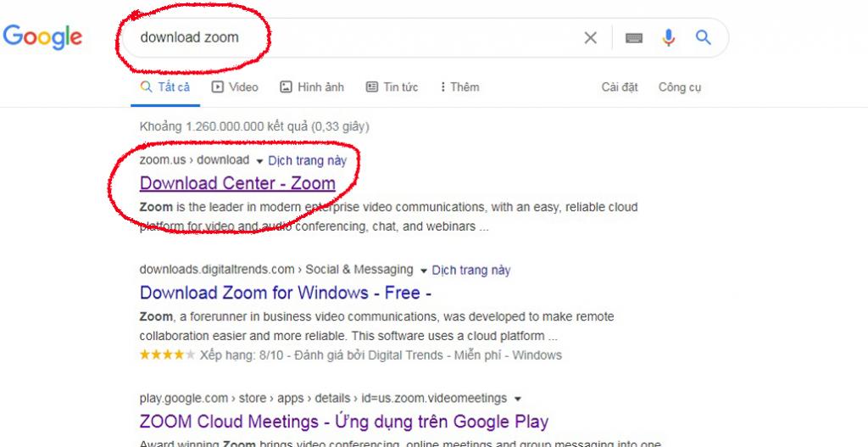Open the Download Center - Zoom link
868x447 pixels.
point(237,183)
